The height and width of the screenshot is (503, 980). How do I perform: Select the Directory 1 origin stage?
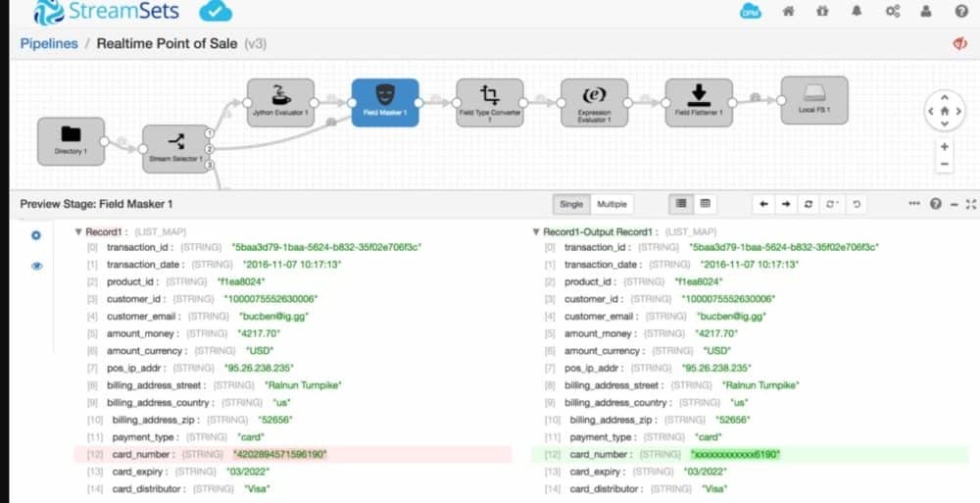click(x=71, y=141)
